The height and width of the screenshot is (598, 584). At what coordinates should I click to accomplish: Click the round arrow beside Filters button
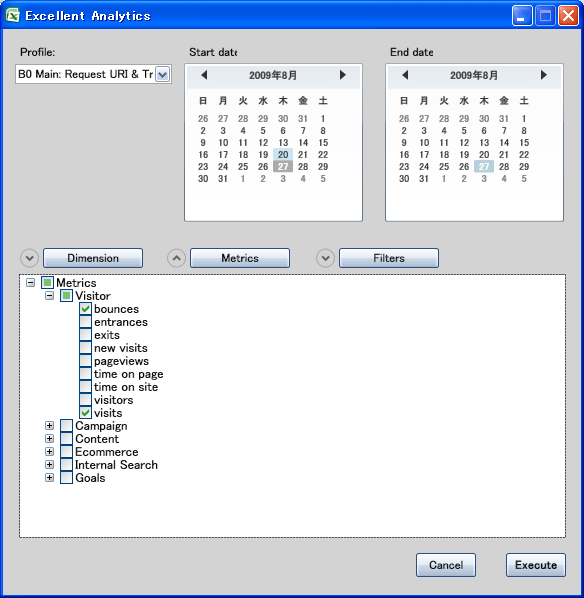pyautogui.click(x=325, y=258)
